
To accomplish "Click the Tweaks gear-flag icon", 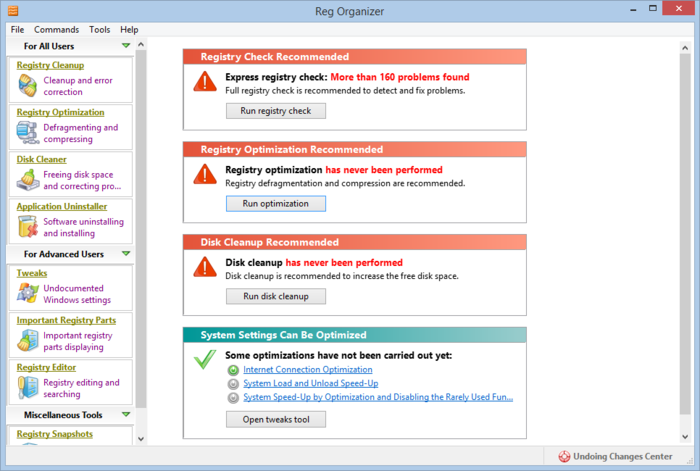I will click(x=27, y=293).
